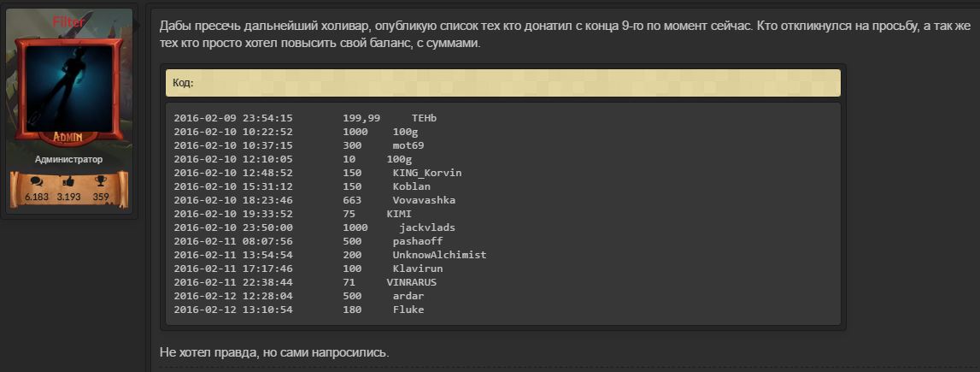Click the 6.183 message count
This screenshot has height=372, width=980.
[x=37, y=197]
